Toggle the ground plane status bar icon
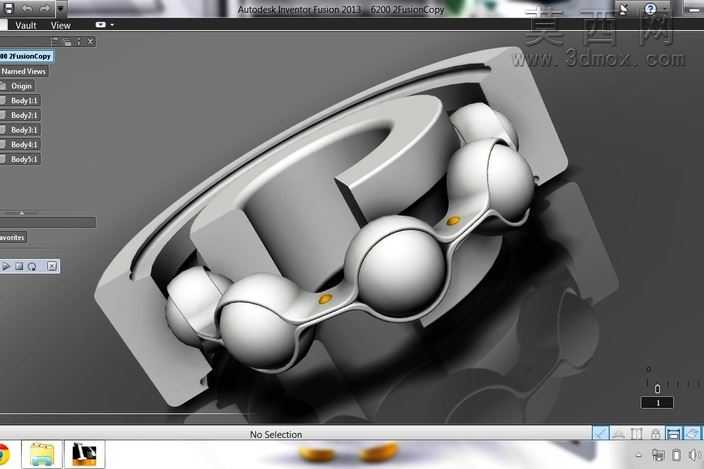The image size is (704, 469). click(x=619, y=434)
